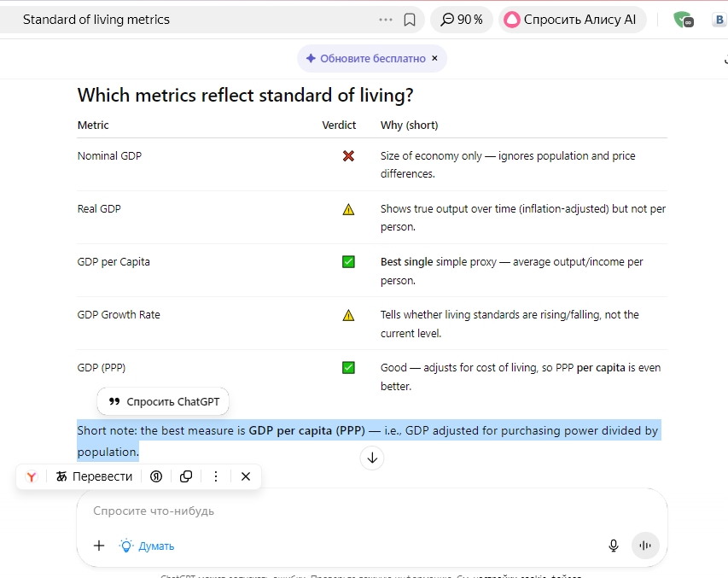Click the warning verdict icon for GDP Growth Rate
This screenshot has width=728, height=578.
[x=348, y=316]
